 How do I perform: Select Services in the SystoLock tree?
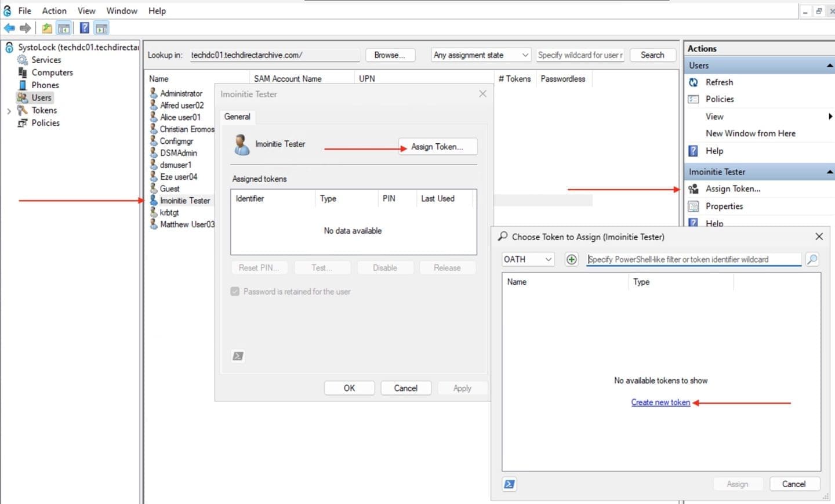coord(46,60)
